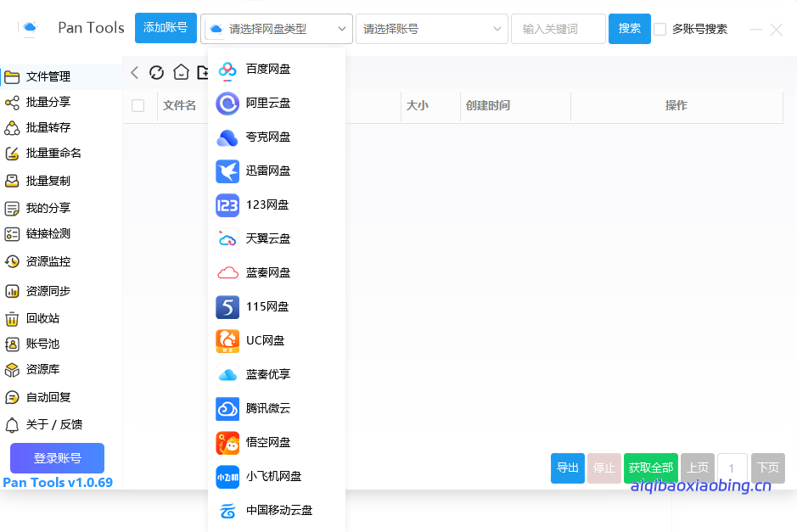Click the Pan Tools v1.0.69 version label

pyautogui.click(x=58, y=483)
